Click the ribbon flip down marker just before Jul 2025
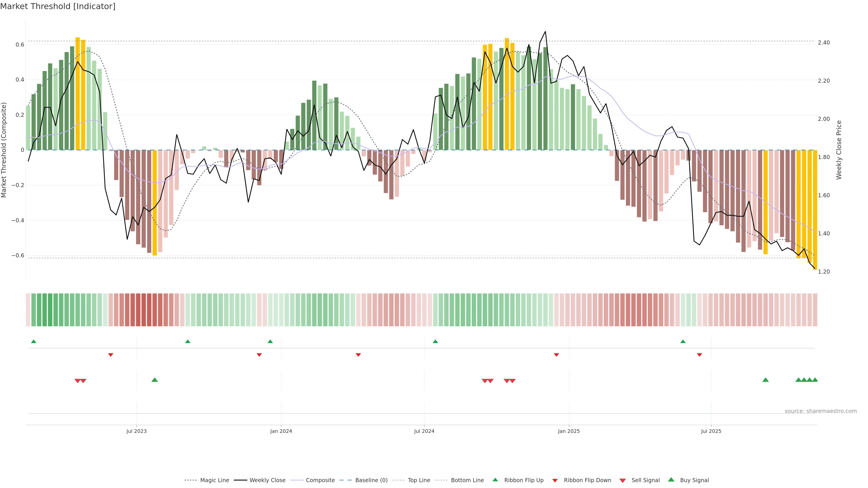This screenshot has height=488, width=868. click(x=699, y=355)
